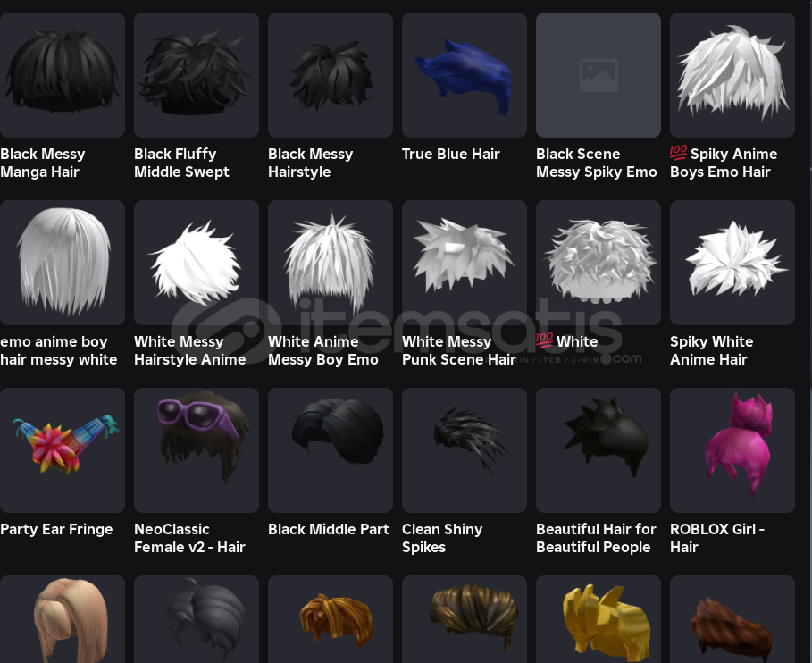Select the White Anime Messy Boy Emo image
Image resolution: width=812 pixels, height=663 pixels.
tap(331, 263)
